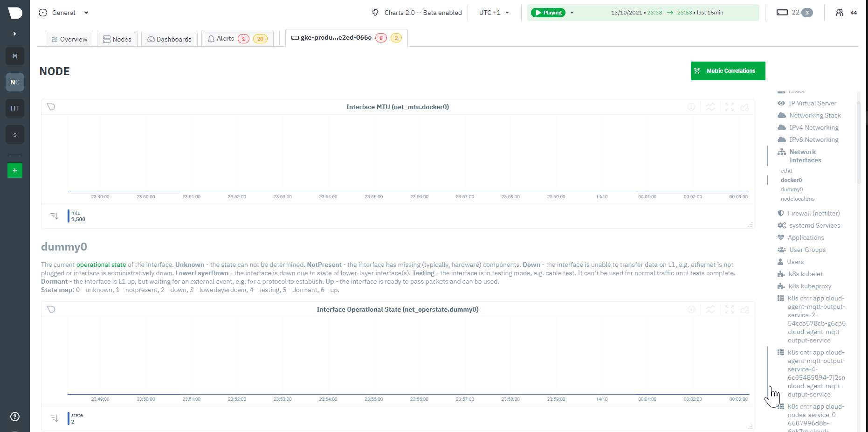Click the sort icon in the dummy0 chart legend
The width and height of the screenshot is (868, 432).
click(55, 418)
